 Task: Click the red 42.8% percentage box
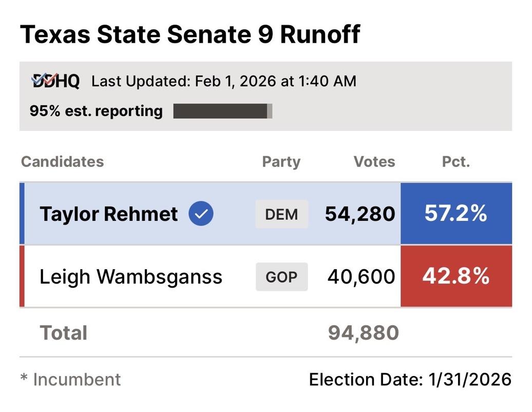pyautogui.click(x=456, y=276)
